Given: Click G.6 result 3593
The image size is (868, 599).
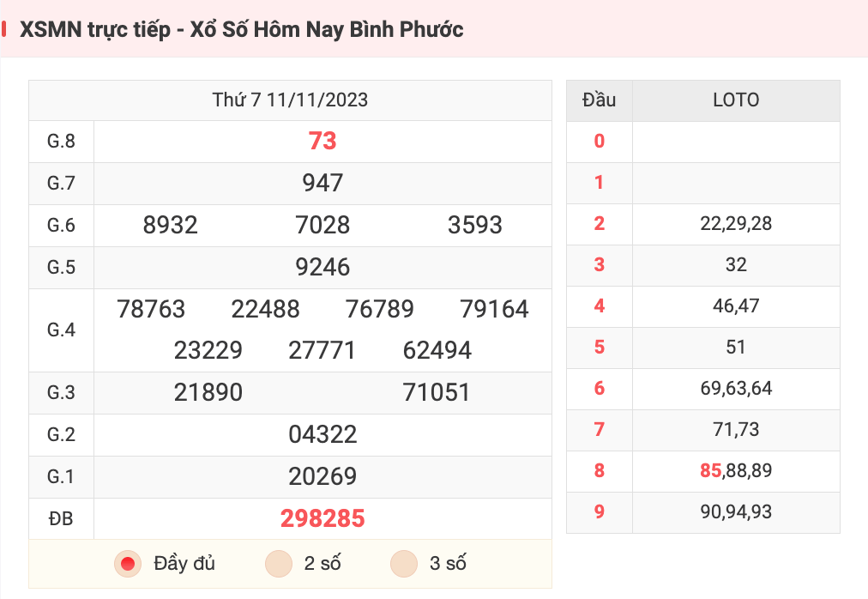Looking at the screenshot, I should click(475, 225).
